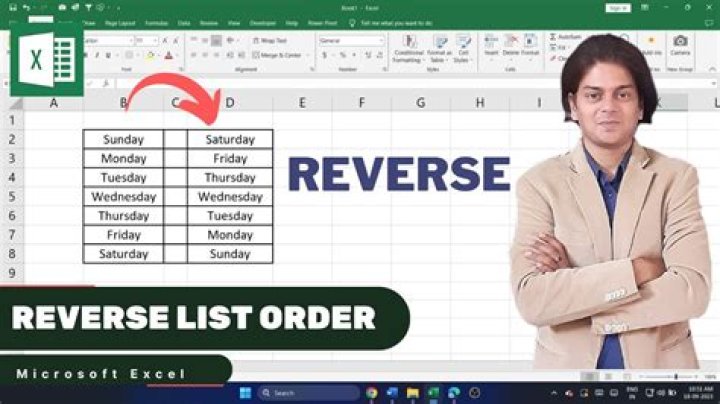Undo the last action

(x=27, y=8)
